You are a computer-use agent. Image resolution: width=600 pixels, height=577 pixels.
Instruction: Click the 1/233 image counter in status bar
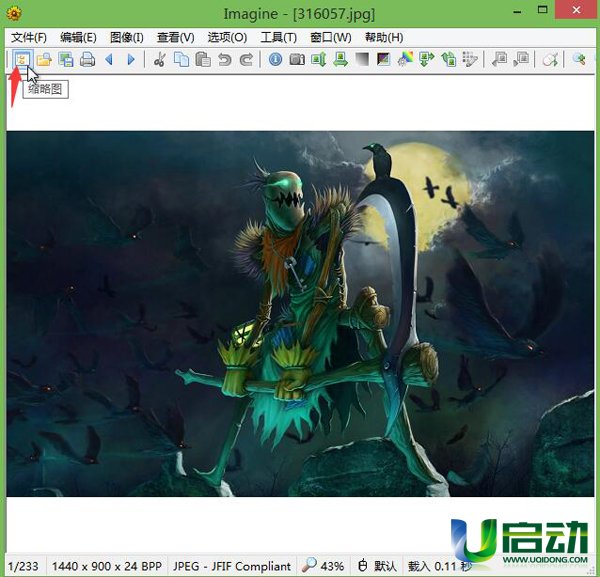pyautogui.click(x=23, y=566)
